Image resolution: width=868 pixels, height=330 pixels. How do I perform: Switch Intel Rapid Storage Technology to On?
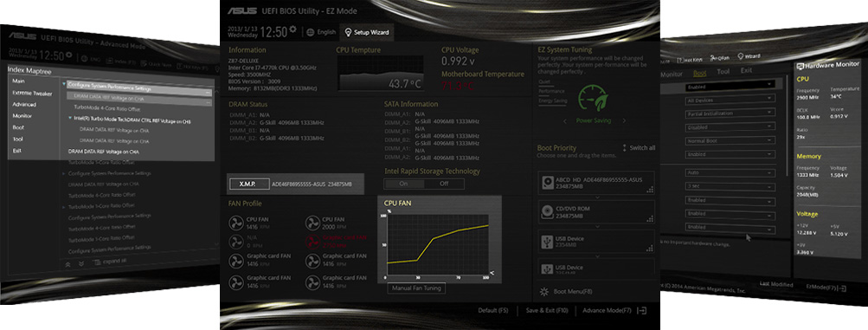tap(403, 184)
